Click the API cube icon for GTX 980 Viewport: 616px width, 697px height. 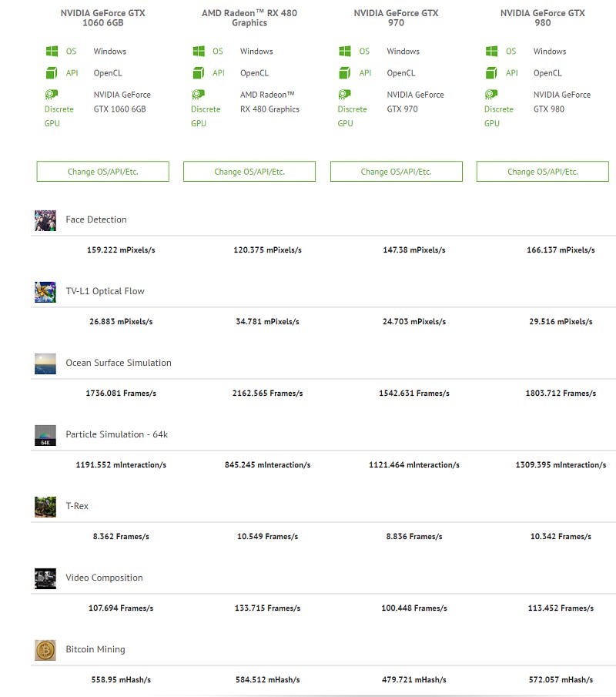491,72
